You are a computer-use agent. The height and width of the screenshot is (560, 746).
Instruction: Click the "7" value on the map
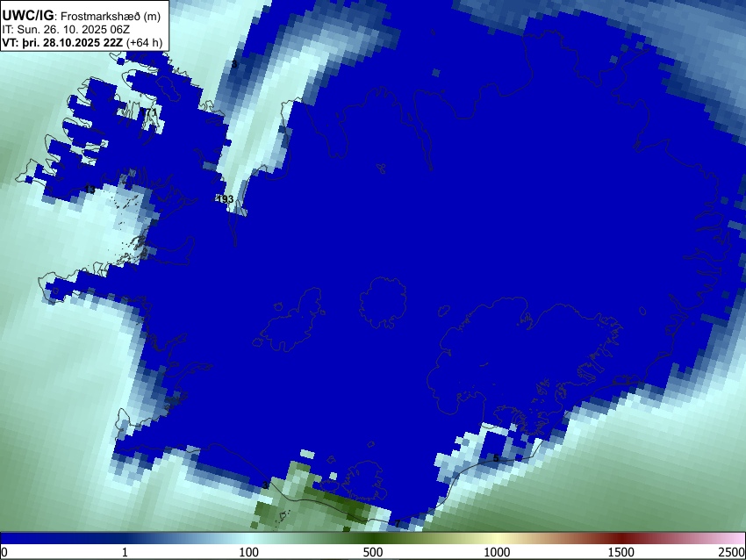tap(398, 524)
